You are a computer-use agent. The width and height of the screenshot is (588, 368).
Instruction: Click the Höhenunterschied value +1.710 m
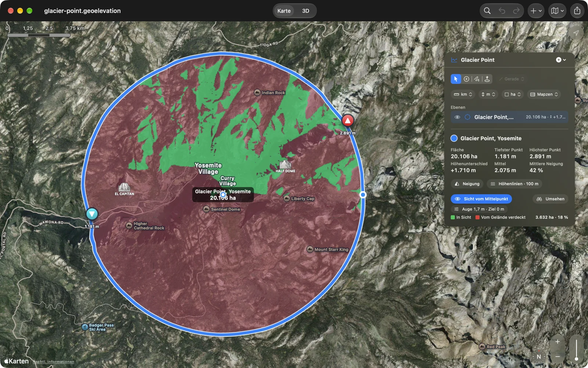[x=463, y=170]
